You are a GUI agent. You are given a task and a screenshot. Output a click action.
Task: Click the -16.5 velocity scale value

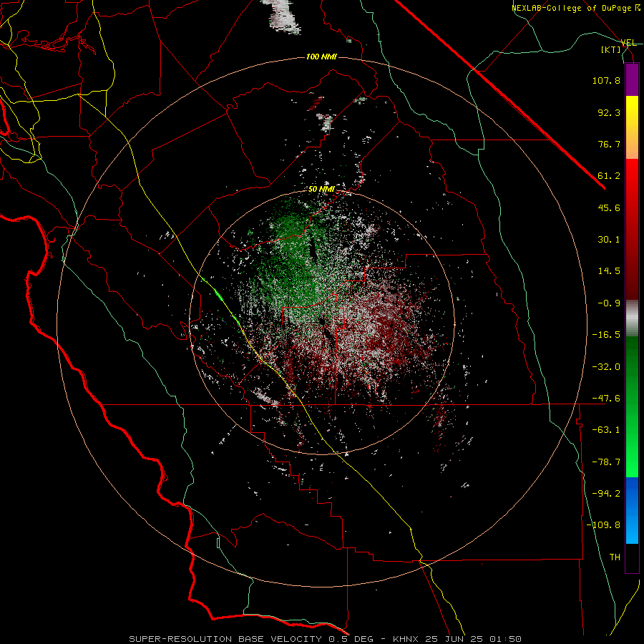[x=606, y=335]
